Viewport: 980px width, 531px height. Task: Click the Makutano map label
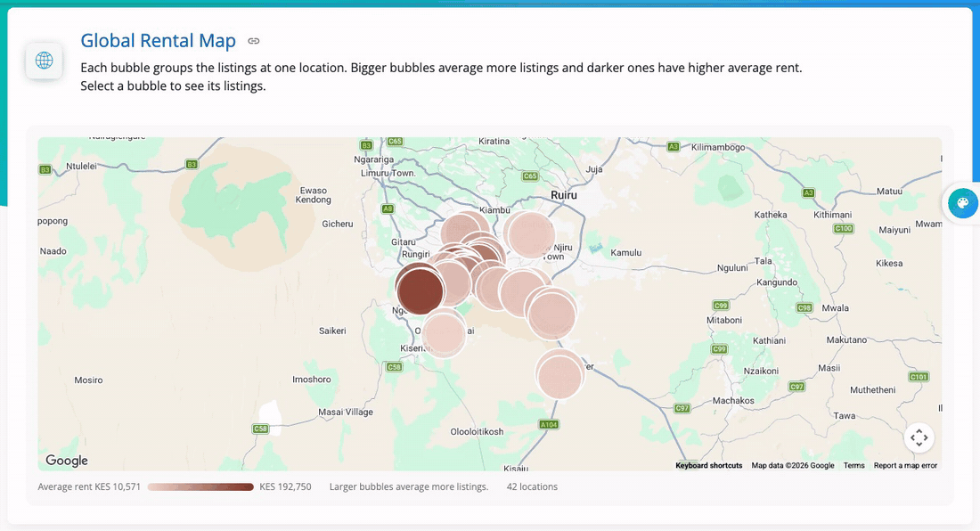pyautogui.click(x=846, y=339)
